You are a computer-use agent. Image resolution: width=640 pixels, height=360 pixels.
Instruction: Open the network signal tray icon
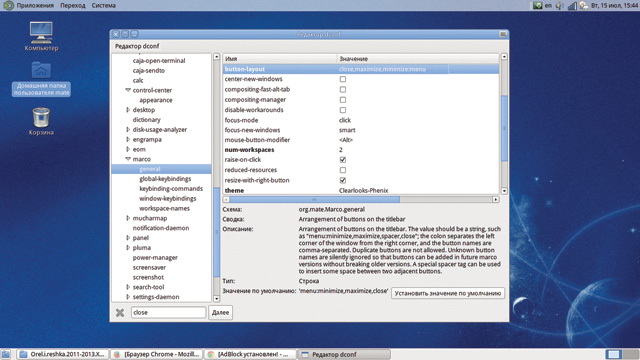[572, 5]
